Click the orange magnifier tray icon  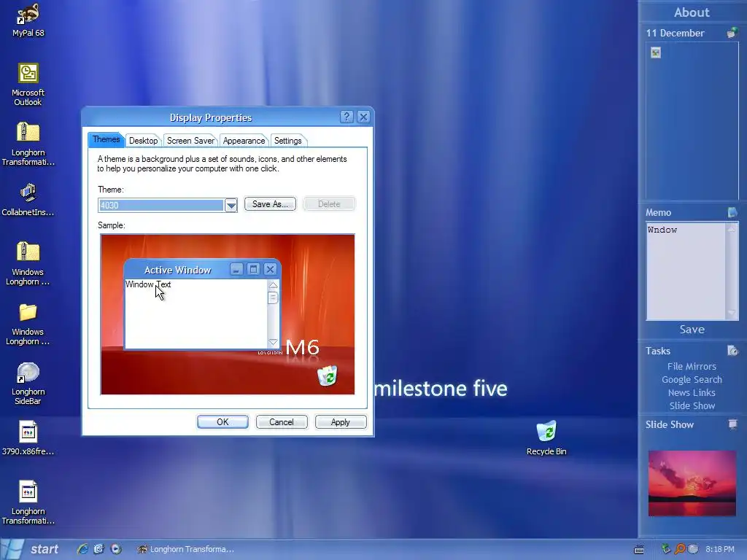pyautogui.click(x=680, y=549)
